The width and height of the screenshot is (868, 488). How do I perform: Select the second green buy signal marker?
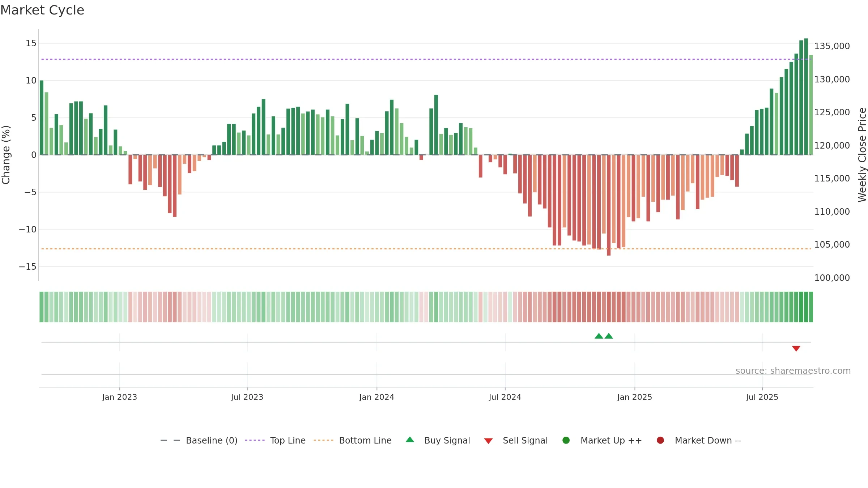click(609, 336)
